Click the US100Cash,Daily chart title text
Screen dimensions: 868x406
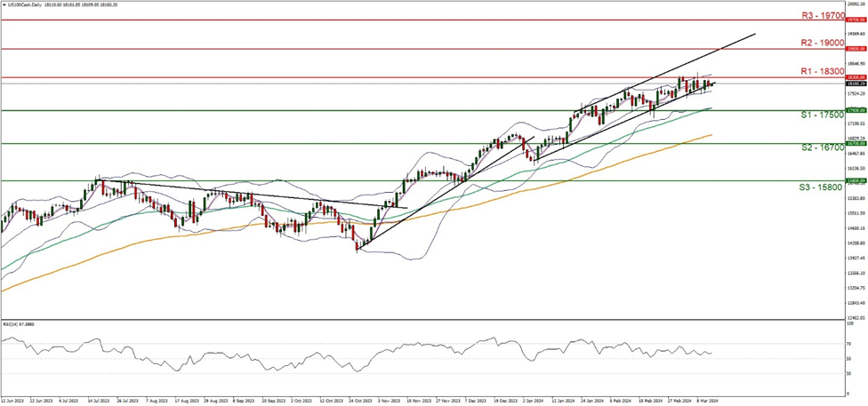(25, 4)
